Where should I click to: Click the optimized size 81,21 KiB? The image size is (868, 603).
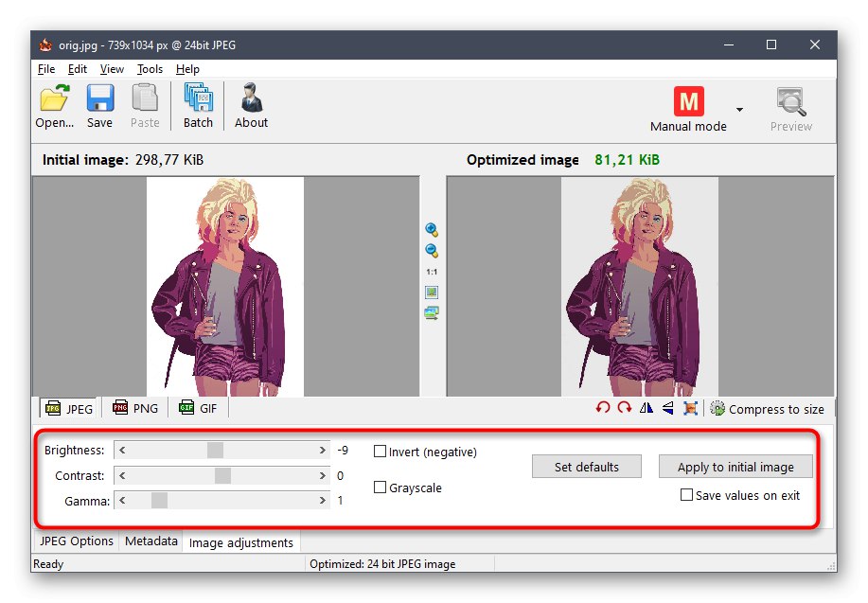pos(628,160)
